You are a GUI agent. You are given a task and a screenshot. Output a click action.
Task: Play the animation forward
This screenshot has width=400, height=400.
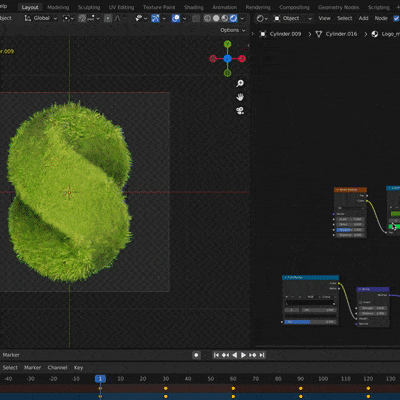(243, 355)
